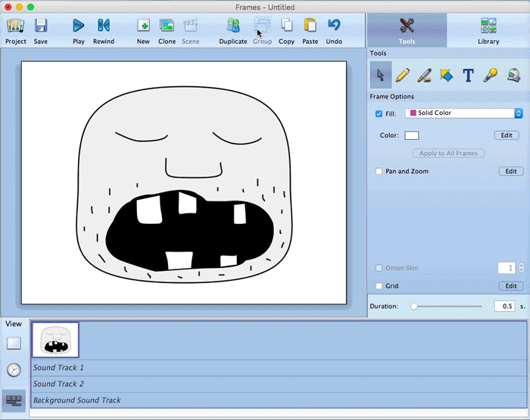Screen dimensions: 530x420
Task: Click Apply to All Frames button
Action: (x=448, y=154)
